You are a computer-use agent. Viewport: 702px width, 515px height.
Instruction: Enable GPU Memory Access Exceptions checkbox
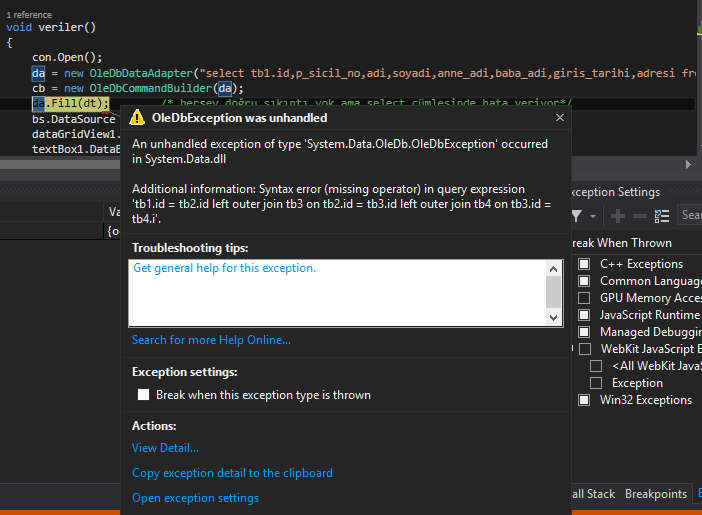coord(584,298)
